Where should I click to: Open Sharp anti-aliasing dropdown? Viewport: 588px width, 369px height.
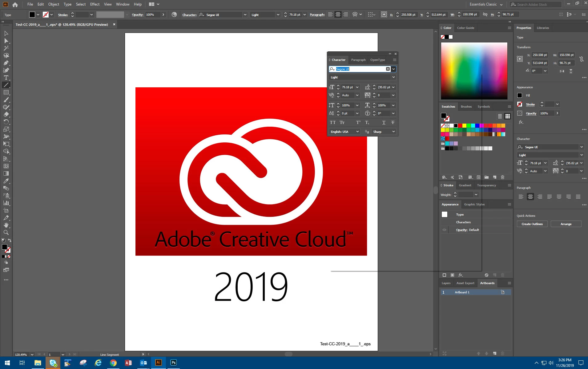coord(384,132)
